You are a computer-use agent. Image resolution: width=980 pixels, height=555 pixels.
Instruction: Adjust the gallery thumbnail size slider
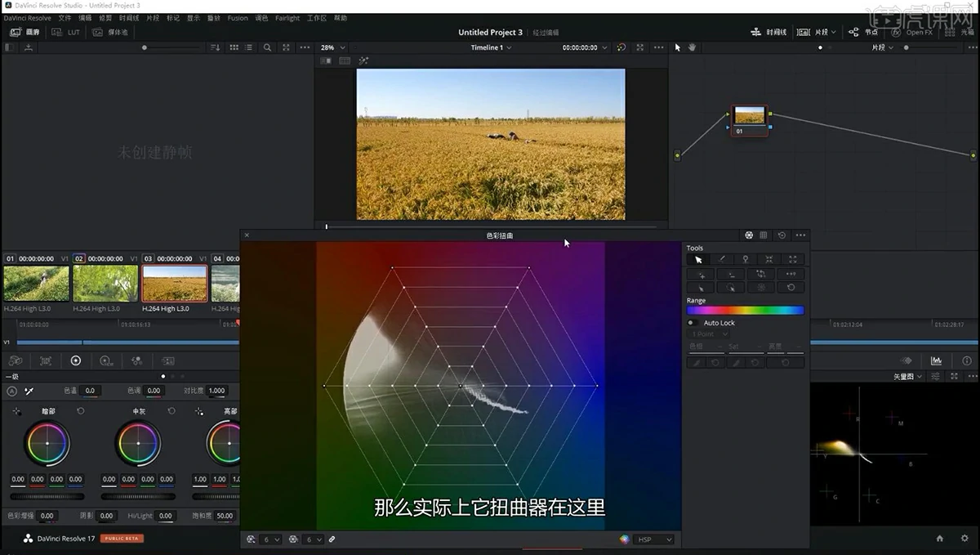[145, 47]
